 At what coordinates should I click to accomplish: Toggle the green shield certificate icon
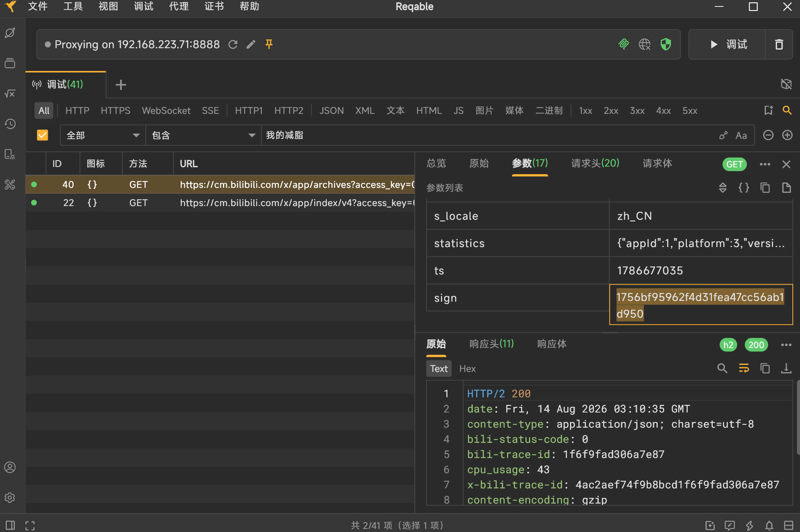coord(666,44)
